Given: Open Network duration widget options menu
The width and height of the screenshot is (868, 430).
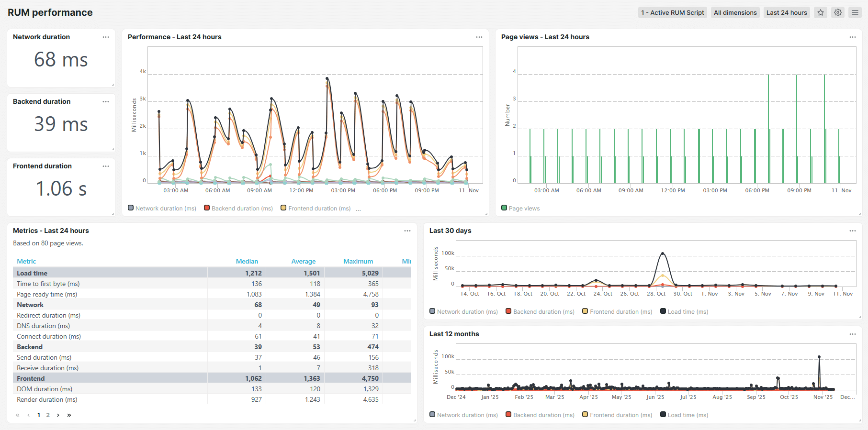Looking at the screenshot, I should tap(106, 37).
